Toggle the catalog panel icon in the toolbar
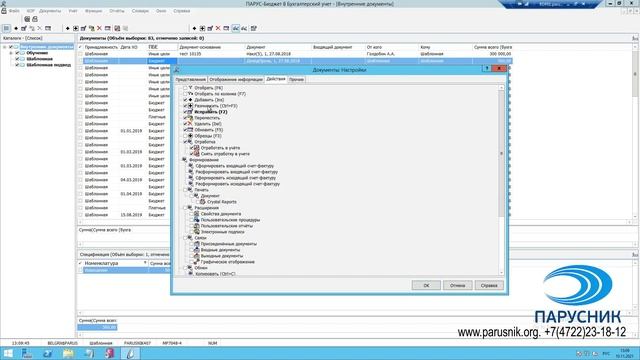The width and height of the screenshot is (640, 360). [6, 28]
